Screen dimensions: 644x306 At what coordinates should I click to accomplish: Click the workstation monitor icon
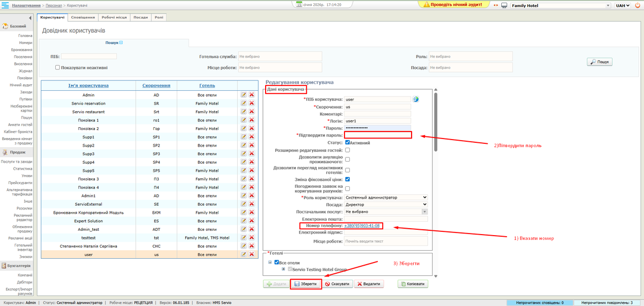pyautogui.click(x=504, y=5)
